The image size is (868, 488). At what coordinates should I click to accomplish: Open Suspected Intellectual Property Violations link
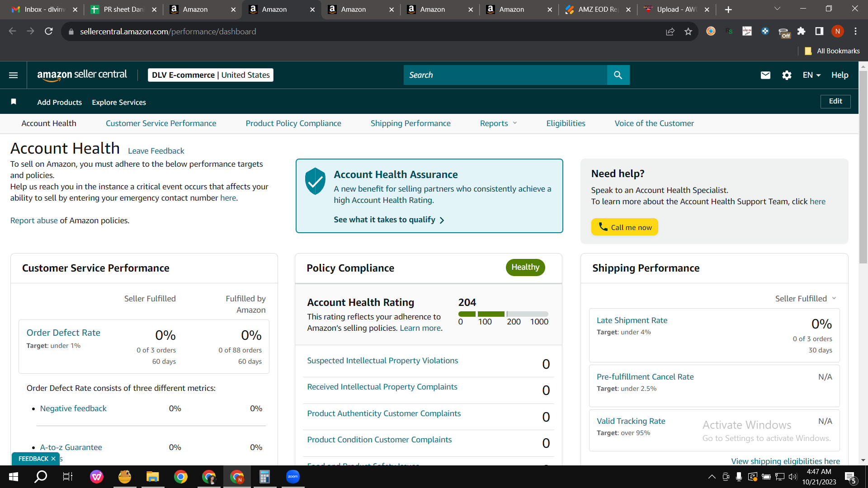(x=382, y=361)
